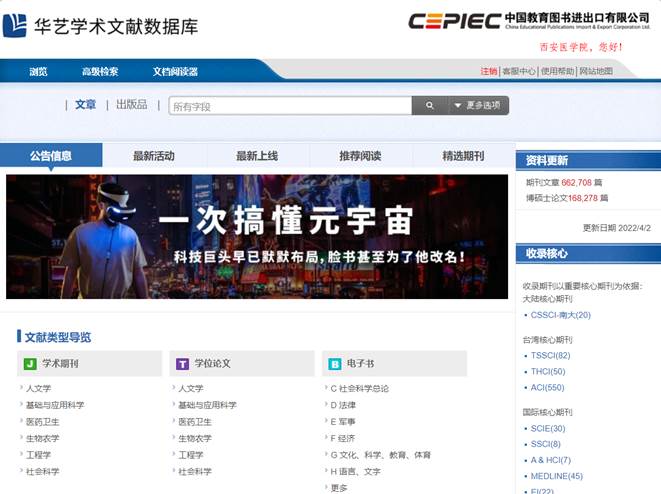Open the 客服中心 link
661x494 pixels.
519,71
